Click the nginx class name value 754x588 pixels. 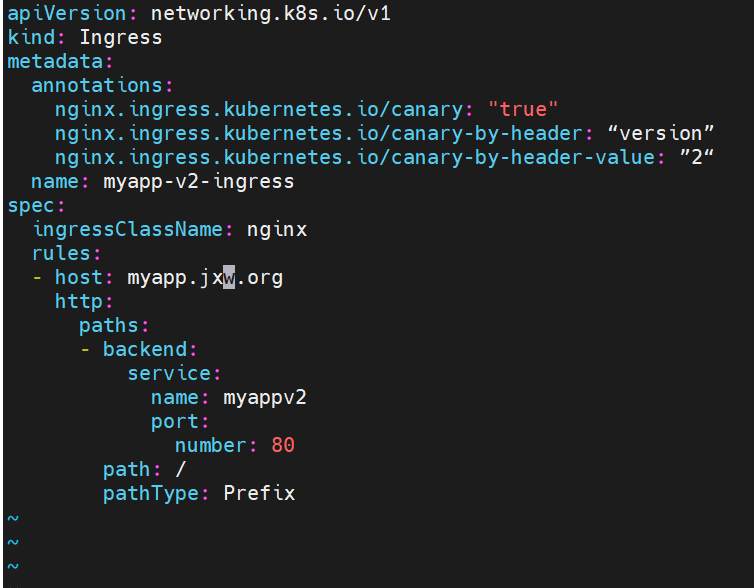[276, 229]
